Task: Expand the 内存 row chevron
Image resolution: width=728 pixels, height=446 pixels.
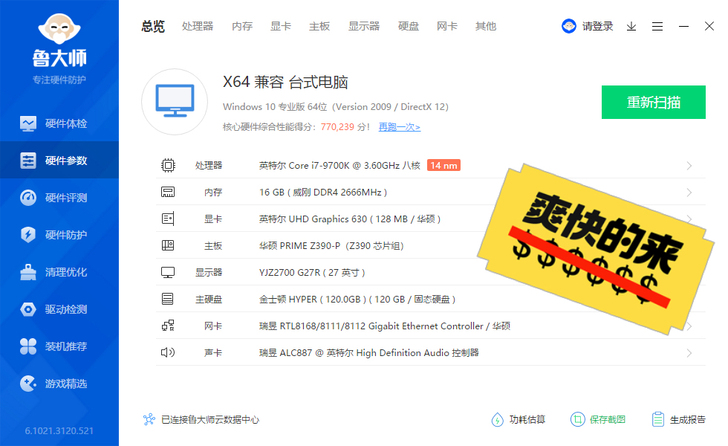Action: coord(689,192)
